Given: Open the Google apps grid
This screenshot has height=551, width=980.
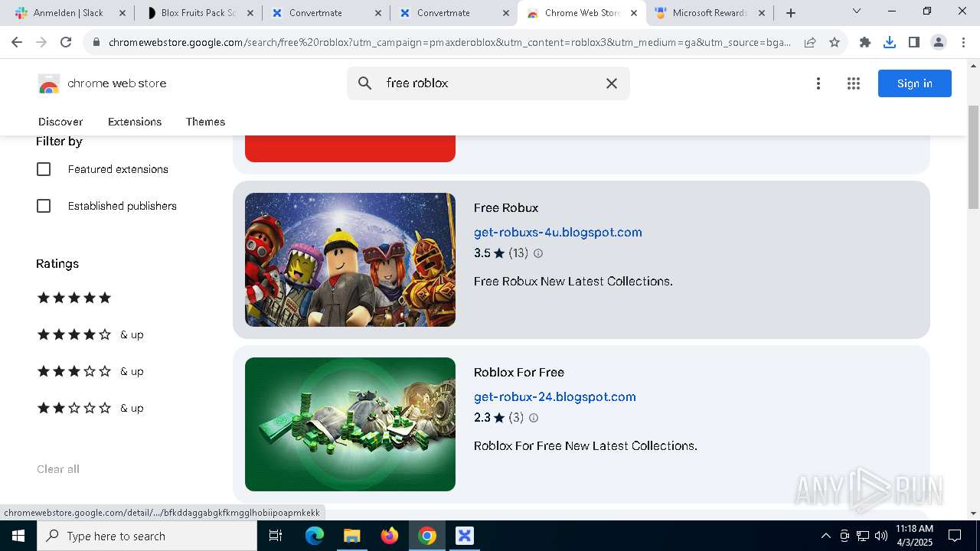Looking at the screenshot, I should tap(854, 83).
